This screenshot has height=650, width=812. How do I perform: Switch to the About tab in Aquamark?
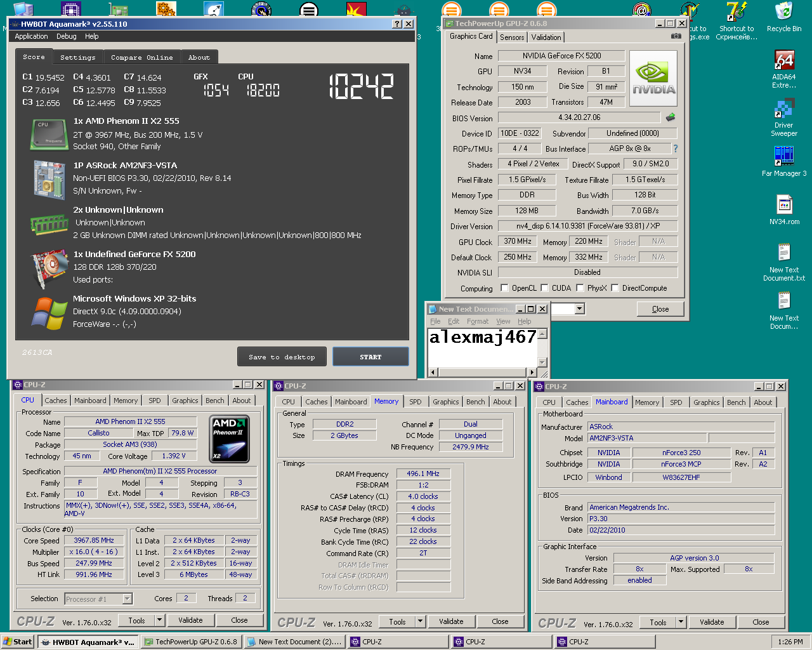[x=199, y=57]
